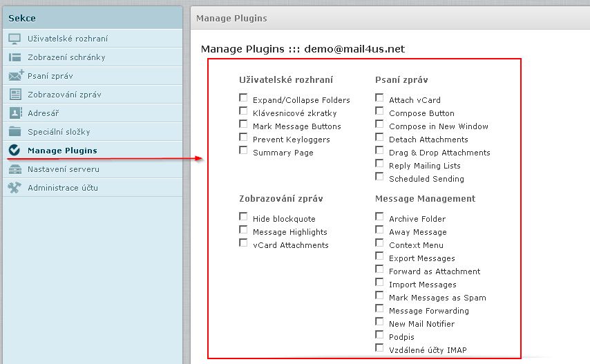
Task: Enable the Detach Attachments plugin
Action: (x=380, y=137)
